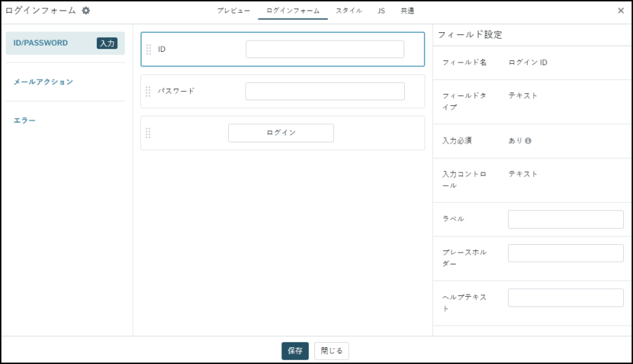Viewport: 633px width, 364px height.
Task: Click the drag handle on ログイン button row
Action: [x=148, y=133]
